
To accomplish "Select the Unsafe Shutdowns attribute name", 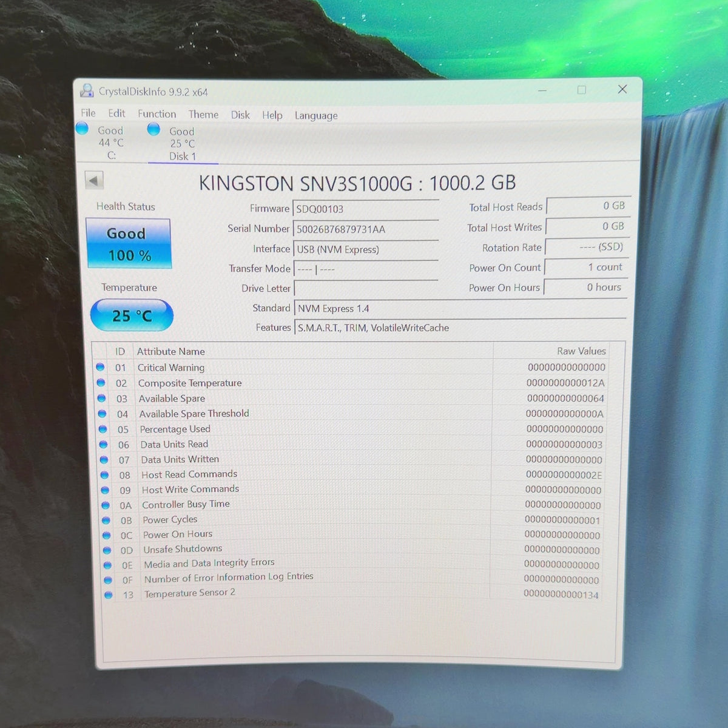I will point(183,549).
